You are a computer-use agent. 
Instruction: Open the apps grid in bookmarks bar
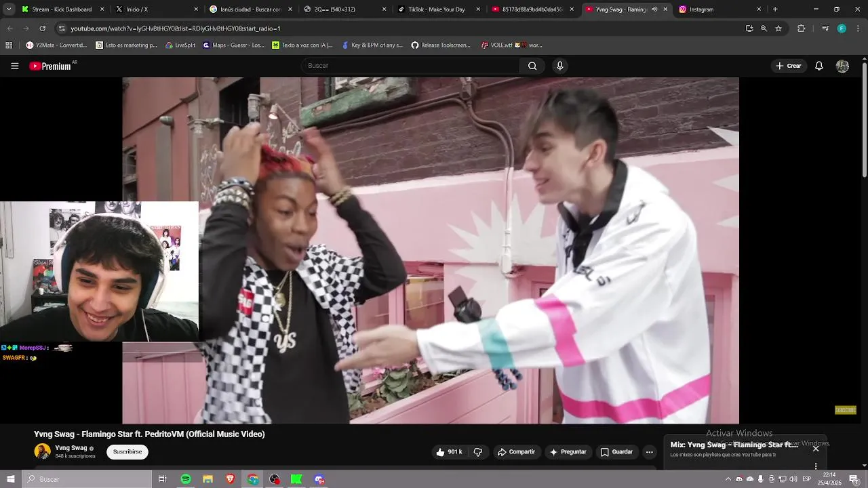click(x=9, y=45)
